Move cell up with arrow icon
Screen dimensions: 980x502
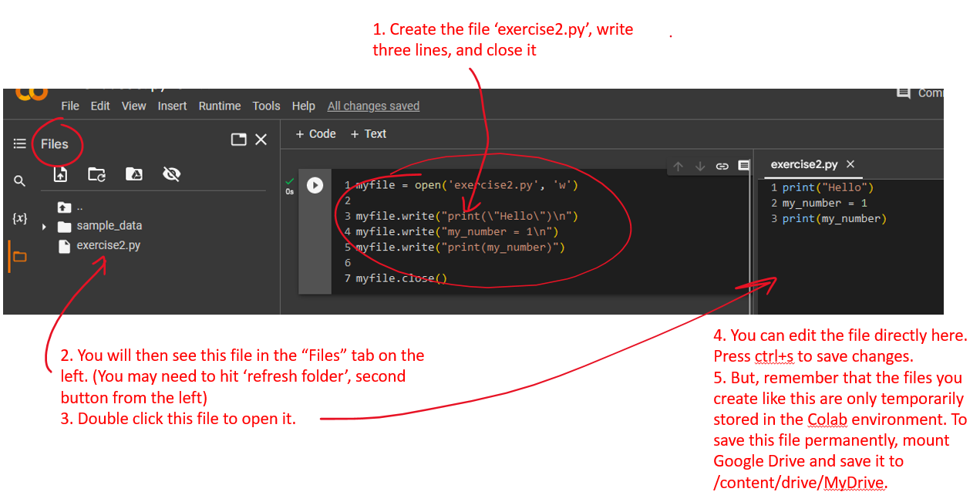[679, 166]
